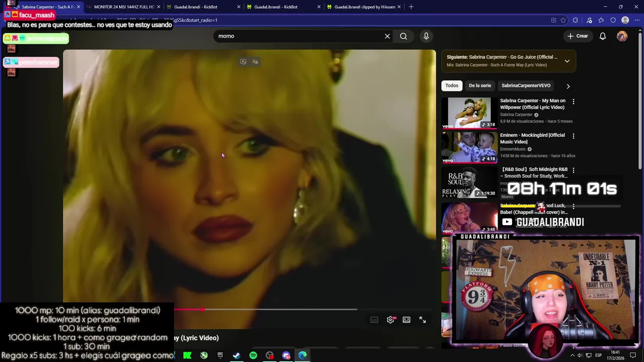Open the taskbar clock showing 16:41

[x=615, y=355]
